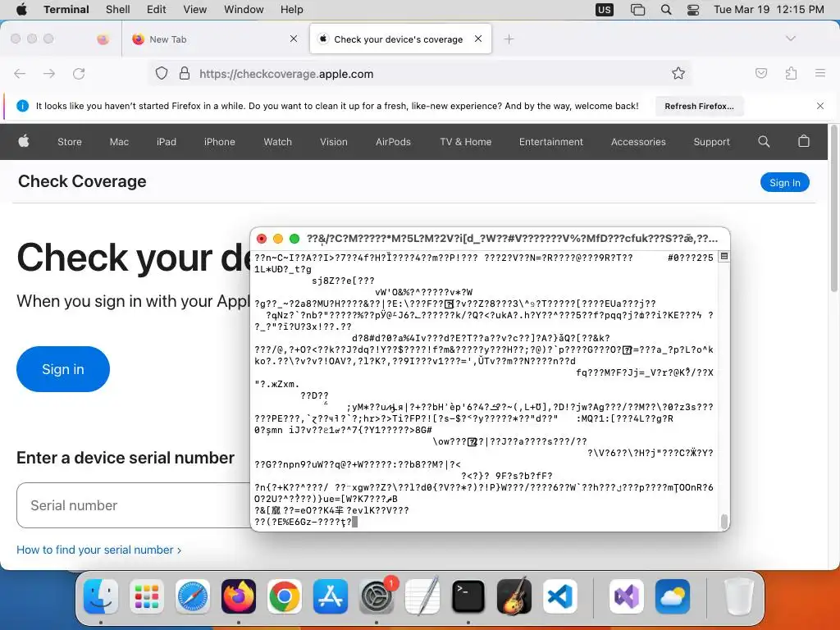
Task: Open the Entertainment nav item
Action: (550, 142)
